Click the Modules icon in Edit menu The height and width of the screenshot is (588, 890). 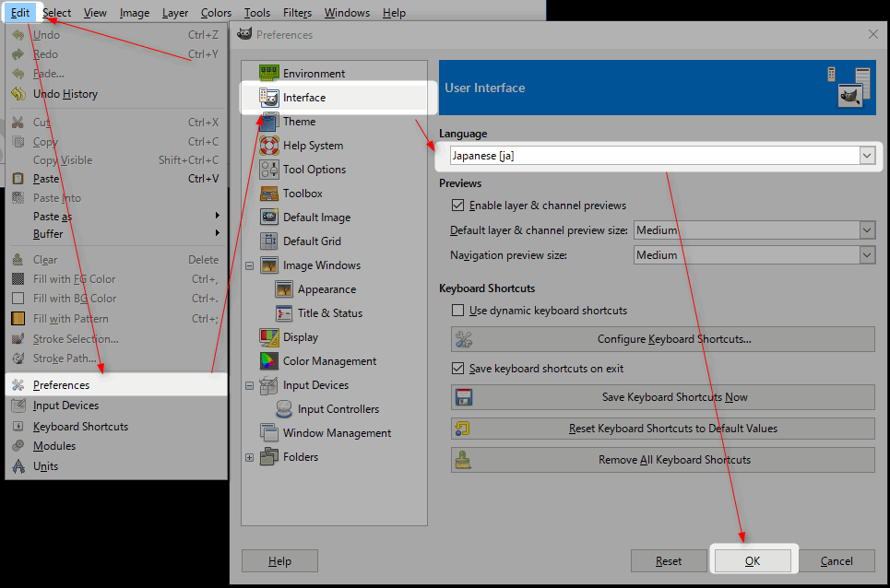(18, 446)
